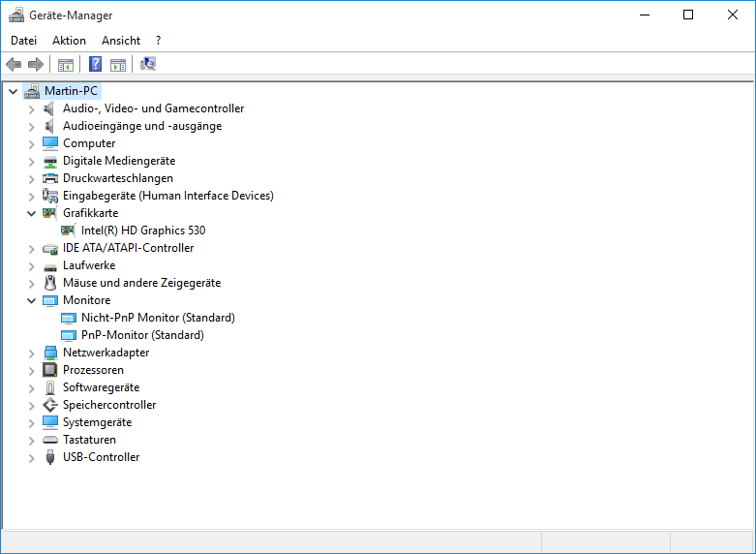
Task: Click the Prozessoren chip icon
Action: click(50, 370)
